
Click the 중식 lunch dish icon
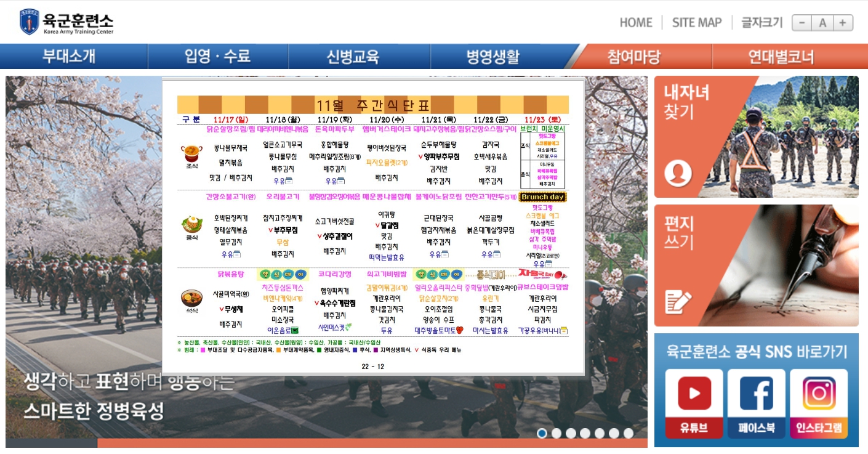[x=191, y=223]
